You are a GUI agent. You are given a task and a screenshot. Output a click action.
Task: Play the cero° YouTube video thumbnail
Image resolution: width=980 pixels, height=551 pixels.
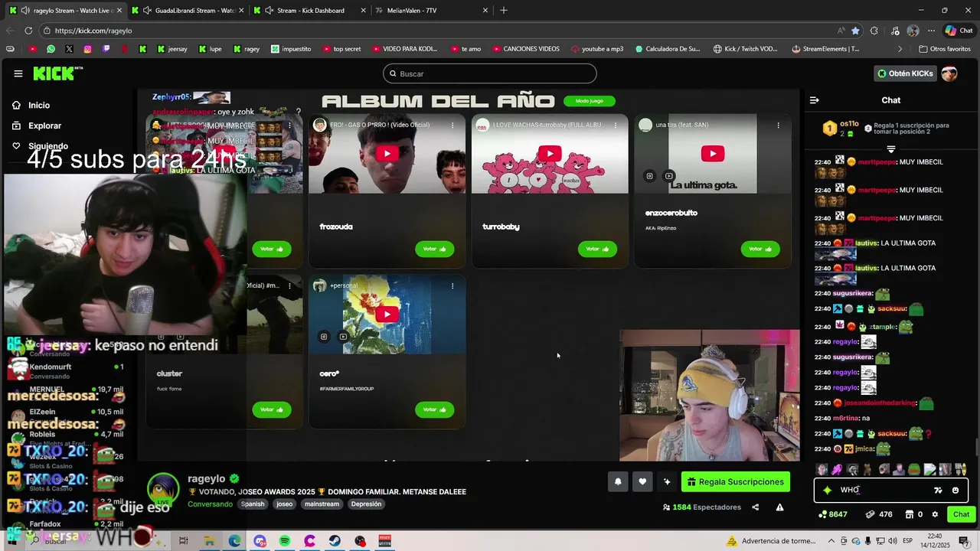point(387,314)
